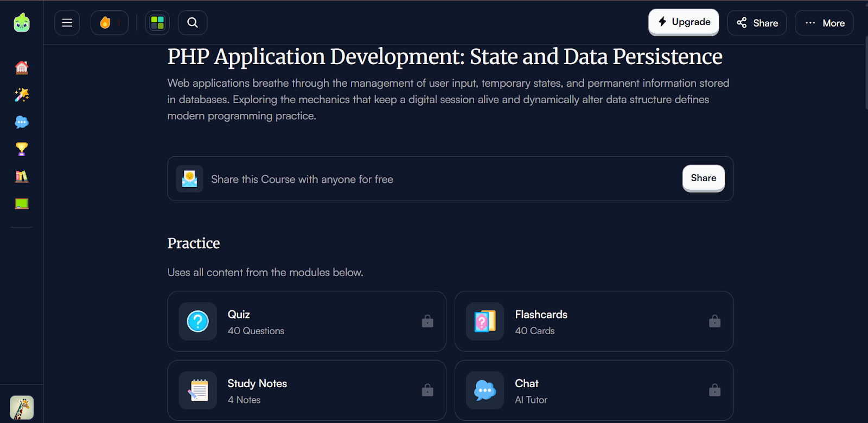This screenshot has height=423, width=868.
Task: Open the giraffe profile avatar
Action: tap(22, 407)
